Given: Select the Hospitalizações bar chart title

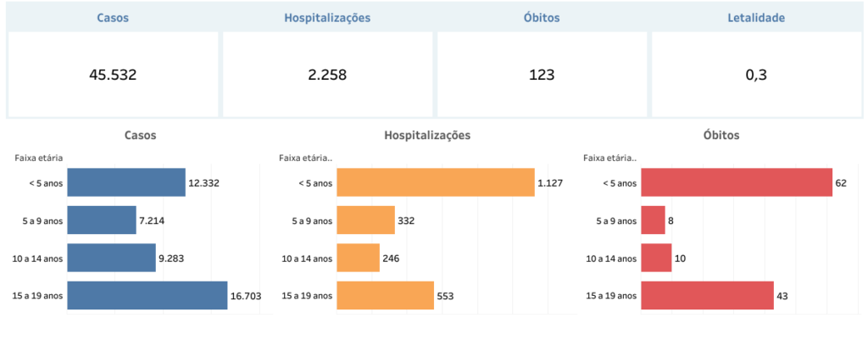Looking at the screenshot, I should 427,135.
